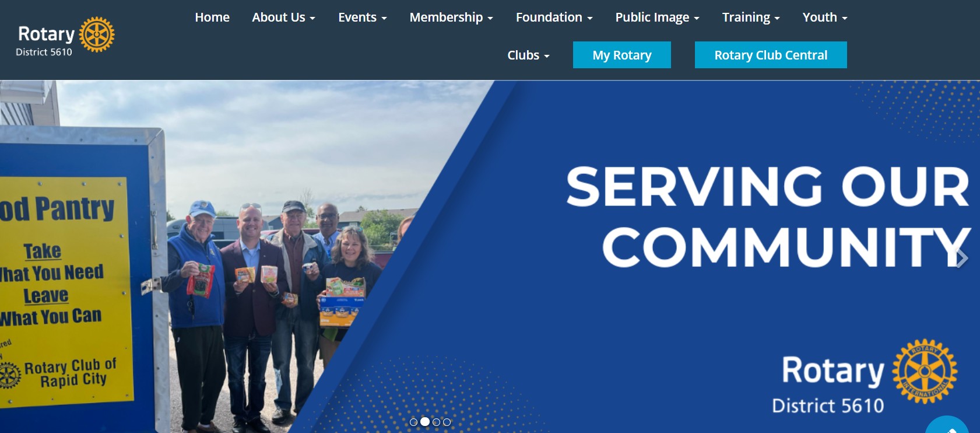
Task: Click the Rotary Club Central button
Action: tap(771, 55)
